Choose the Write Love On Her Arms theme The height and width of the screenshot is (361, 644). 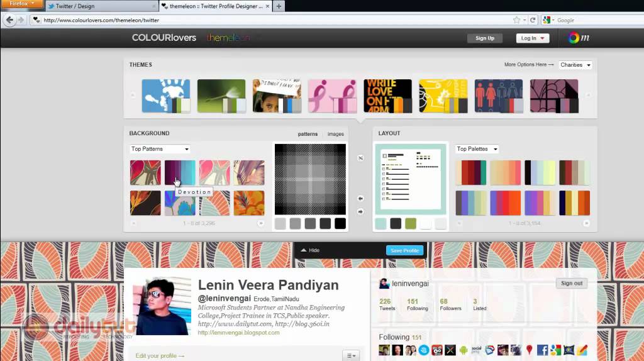[x=387, y=96]
